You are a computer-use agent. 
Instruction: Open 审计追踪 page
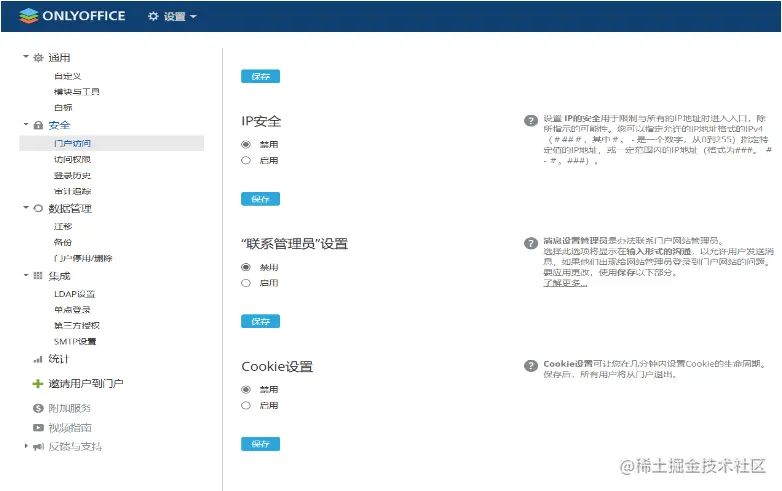click(x=72, y=191)
